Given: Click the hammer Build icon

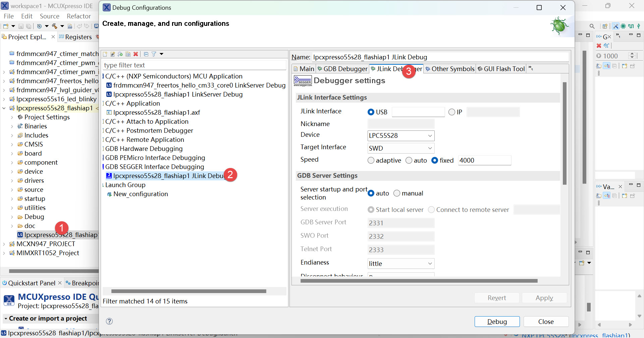Looking at the screenshot, I should [54, 26].
